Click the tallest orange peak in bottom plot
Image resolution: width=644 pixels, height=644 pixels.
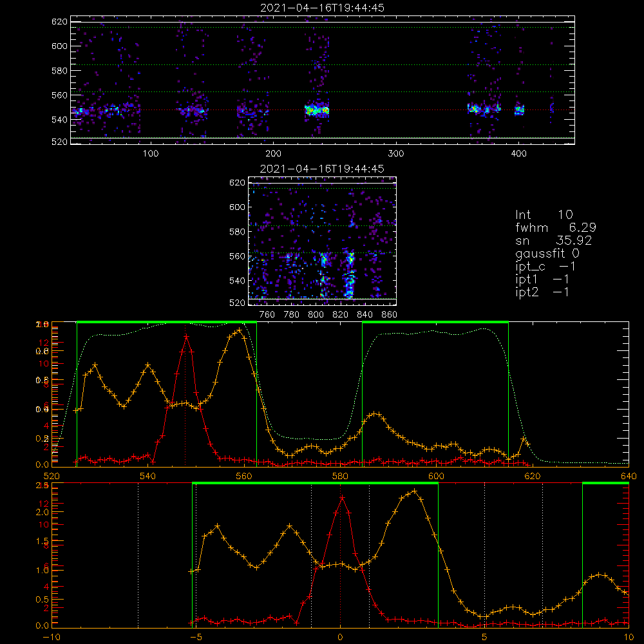[415, 491]
